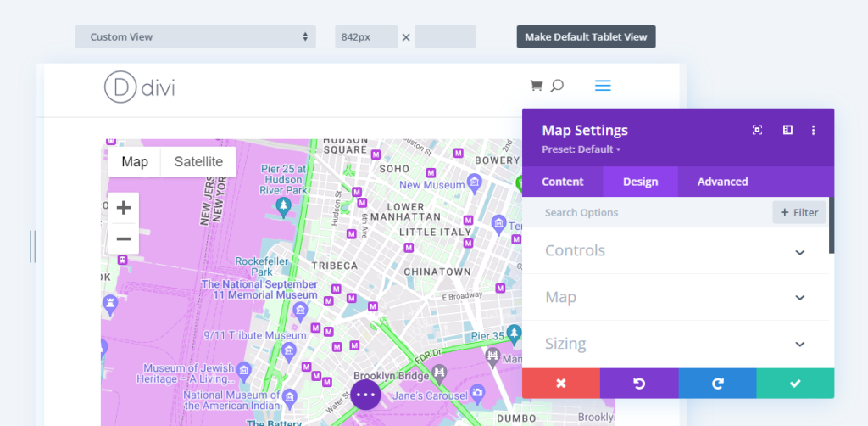Switch map to Satellite view
Image resolution: width=868 pixels, height=426 pixels.
click(x=198, y=162)
